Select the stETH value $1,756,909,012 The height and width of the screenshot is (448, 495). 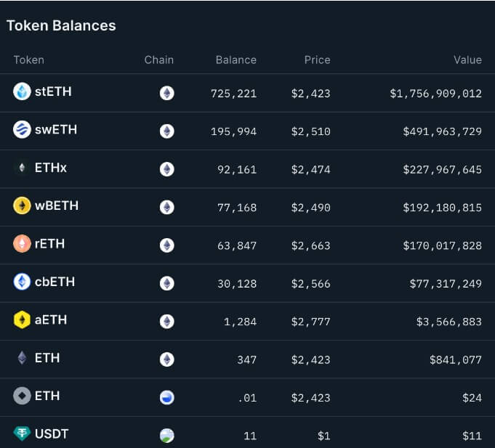pos(435,93)
